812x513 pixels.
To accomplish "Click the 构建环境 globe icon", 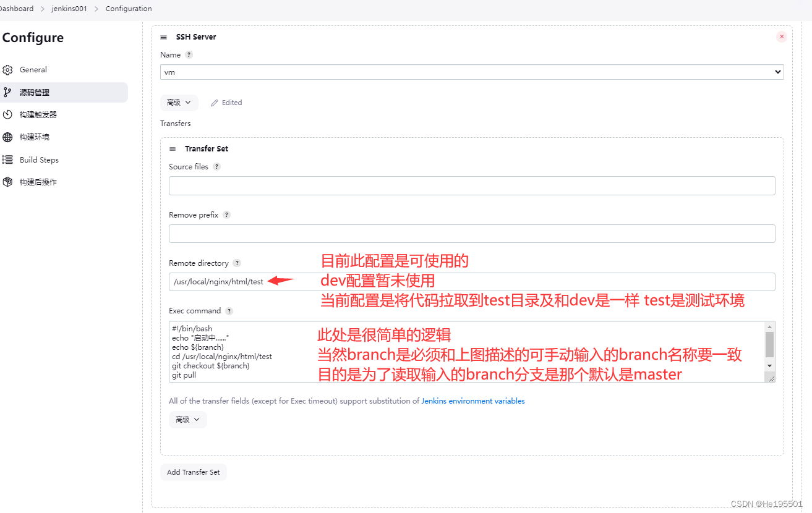I will pos(7,137).
